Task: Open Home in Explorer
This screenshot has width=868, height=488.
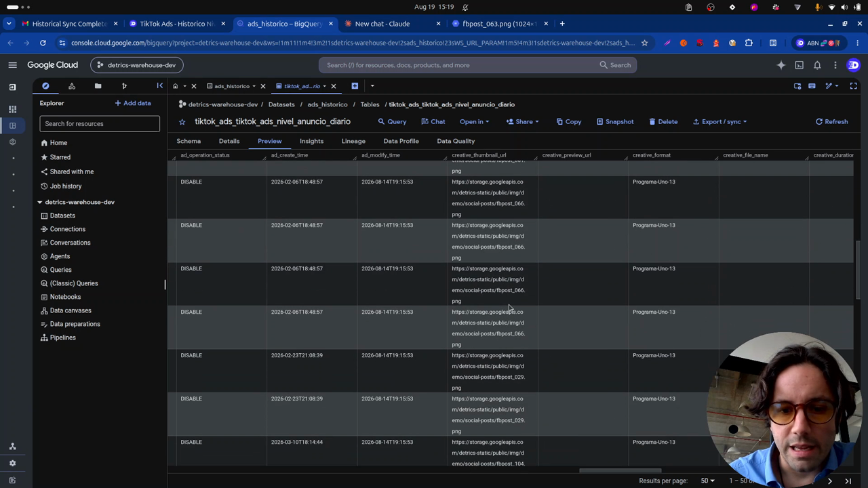Action: click(x=58, y=143)
